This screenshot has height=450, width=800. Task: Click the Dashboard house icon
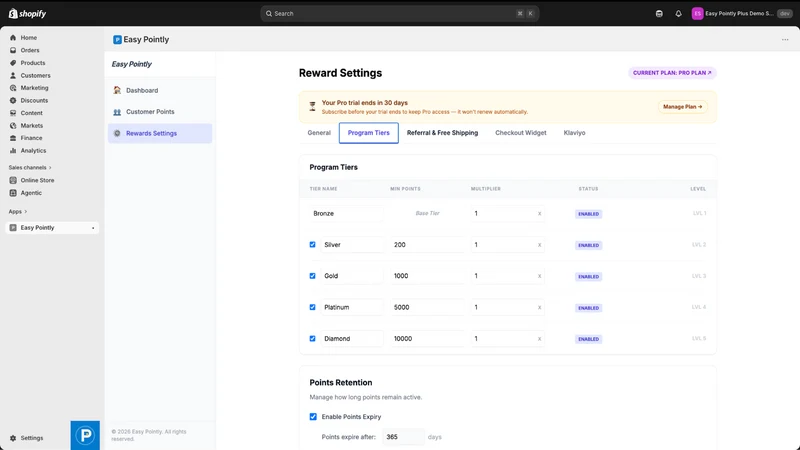tap(117, 90)
